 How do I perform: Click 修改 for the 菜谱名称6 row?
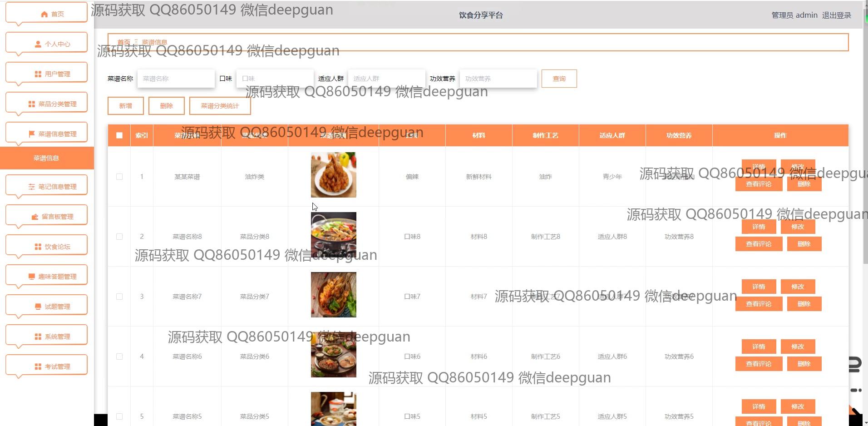click(x=798, y=347)
